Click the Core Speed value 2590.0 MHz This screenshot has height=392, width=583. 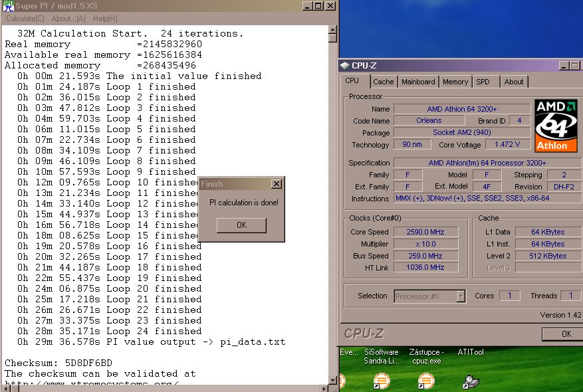pos(425,233)
